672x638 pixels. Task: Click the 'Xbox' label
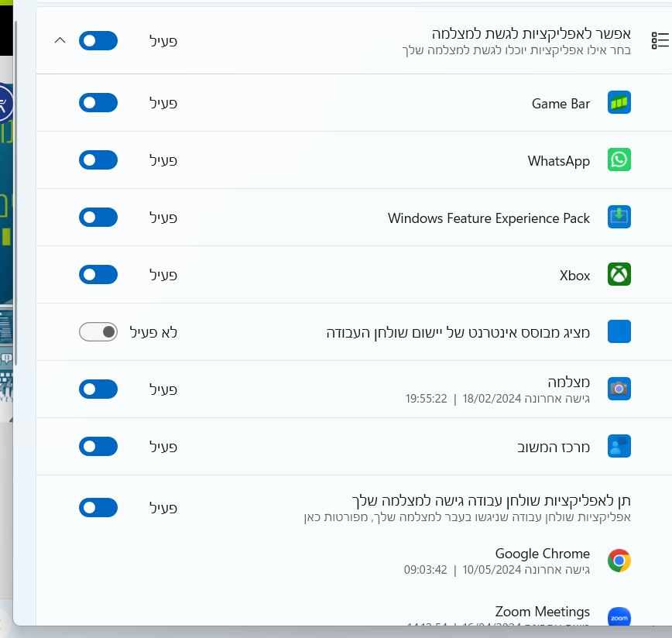point(574,276)
